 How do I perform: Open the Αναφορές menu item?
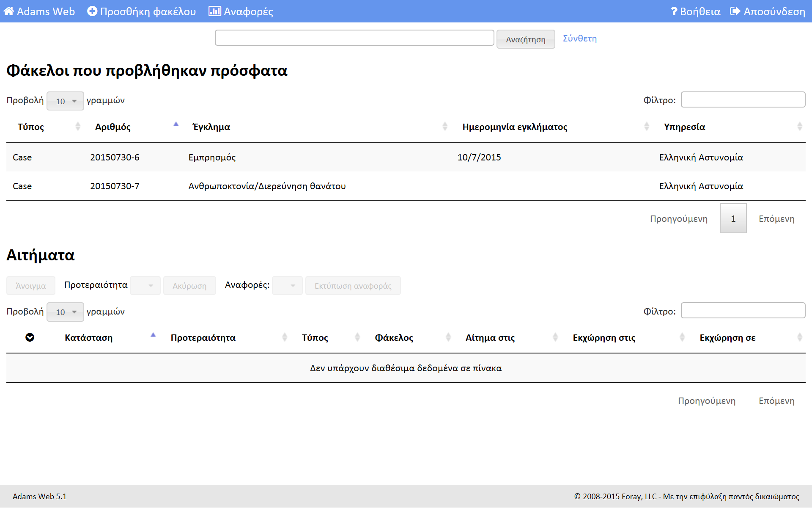pos(248,11)
